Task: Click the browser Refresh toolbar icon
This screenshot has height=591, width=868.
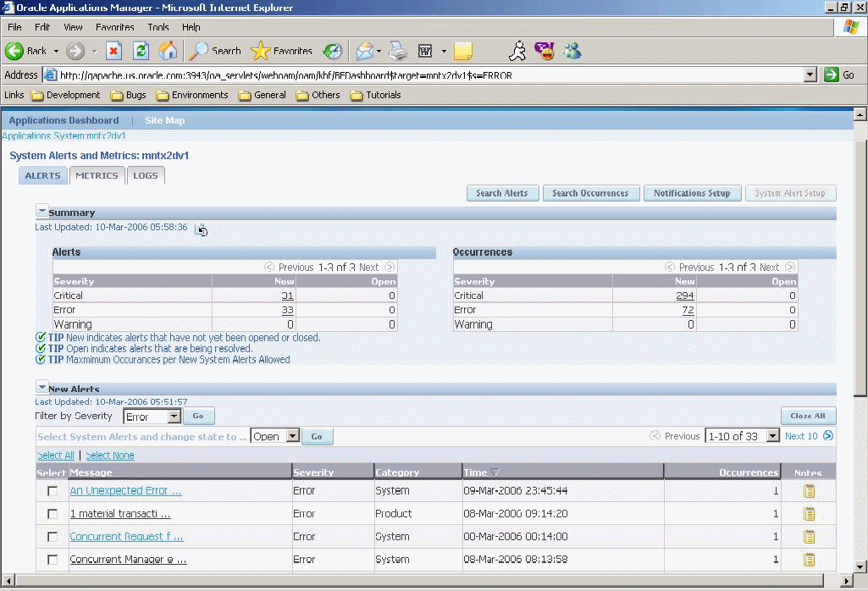Action: click(x=141, y=51)
